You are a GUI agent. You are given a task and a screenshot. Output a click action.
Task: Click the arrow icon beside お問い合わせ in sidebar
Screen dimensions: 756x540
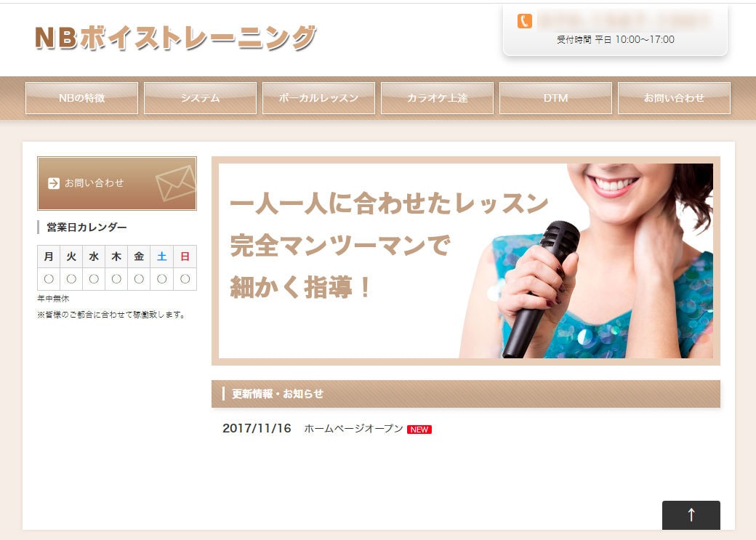(x=54, y=183)
